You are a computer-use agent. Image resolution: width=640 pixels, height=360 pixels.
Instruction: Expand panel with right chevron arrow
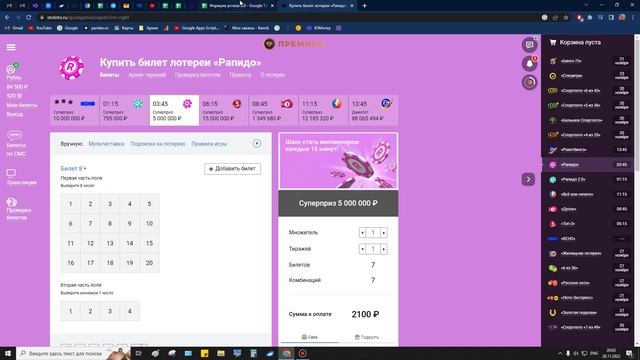click(528, 179)
